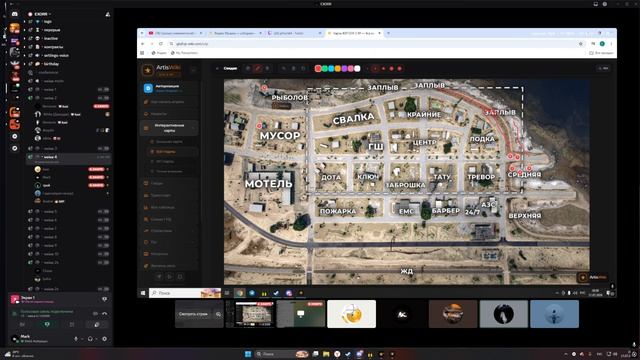Viewport: 640px width, 360px height.
Task: Disconnect from the voice channel
Action: pos(104,313)
